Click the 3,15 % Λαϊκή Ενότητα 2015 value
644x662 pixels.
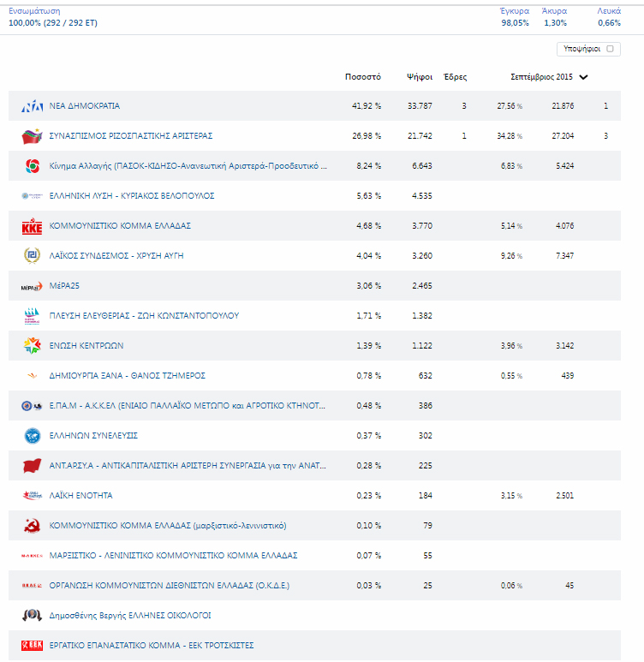point(512,496)
